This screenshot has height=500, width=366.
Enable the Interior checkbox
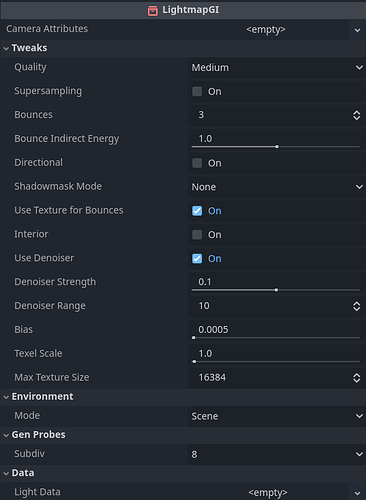197,235
